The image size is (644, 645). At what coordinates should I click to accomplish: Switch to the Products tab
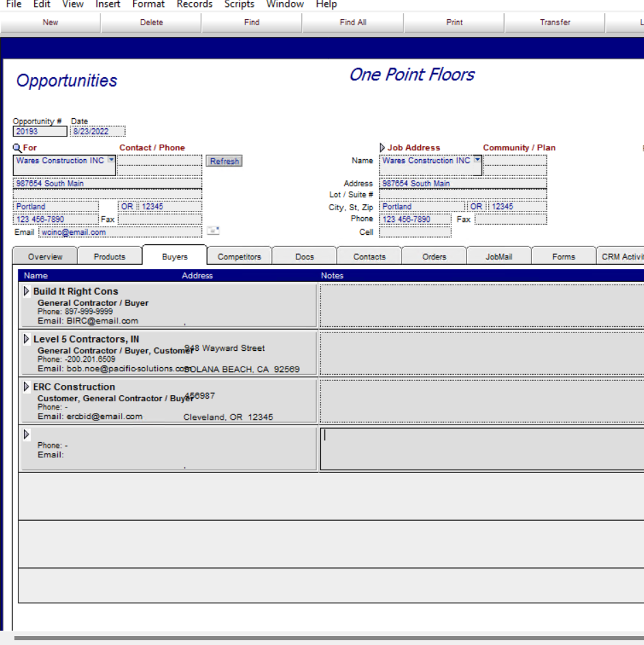(x=109, y=257)
